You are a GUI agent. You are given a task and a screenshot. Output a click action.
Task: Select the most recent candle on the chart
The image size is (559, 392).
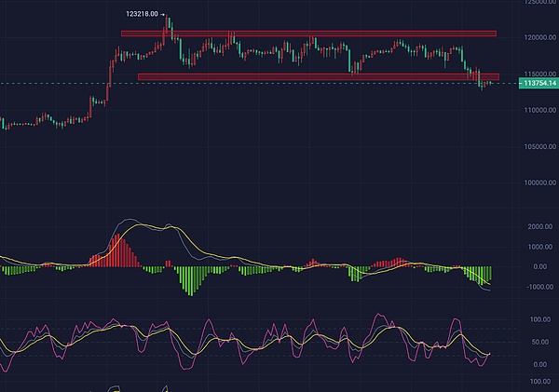point(490,84)
